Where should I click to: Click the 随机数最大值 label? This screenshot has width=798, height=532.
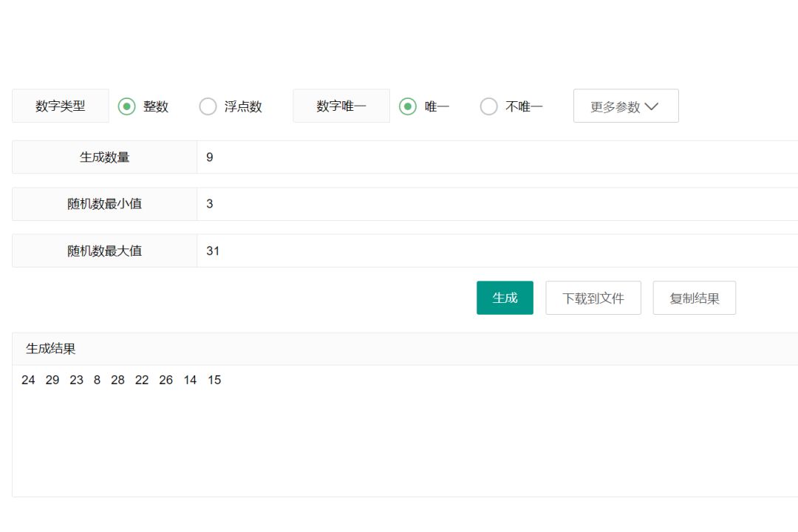[104, 251]
